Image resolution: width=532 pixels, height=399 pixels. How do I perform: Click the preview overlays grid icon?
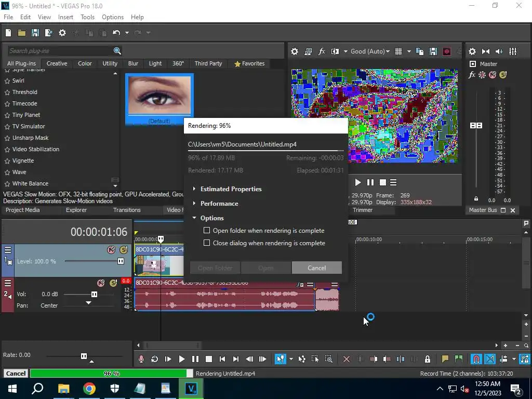coord(398,51)
